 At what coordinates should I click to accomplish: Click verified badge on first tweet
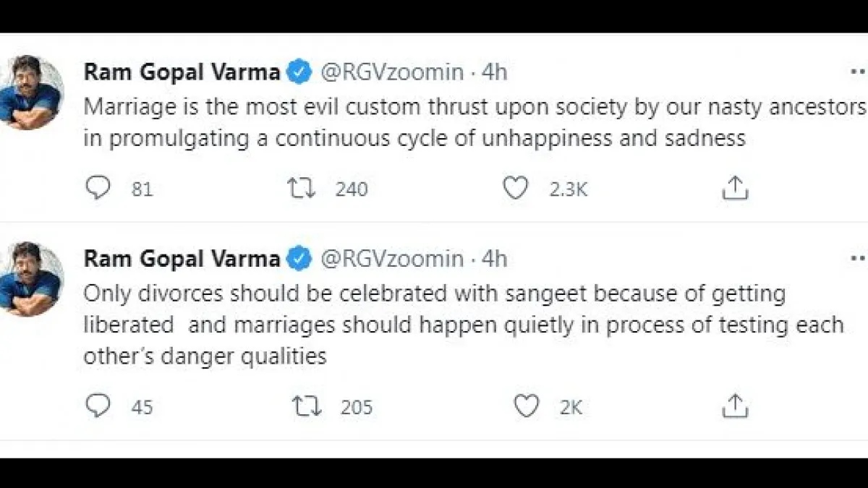coord(300,72)
